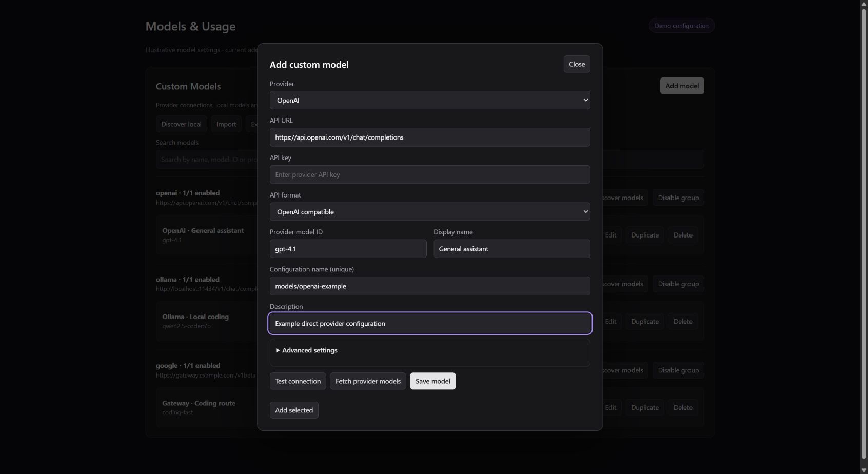Focus the API key input field
Image resolution: width=868 pixels, height=474 pixels.
point(430,174)
